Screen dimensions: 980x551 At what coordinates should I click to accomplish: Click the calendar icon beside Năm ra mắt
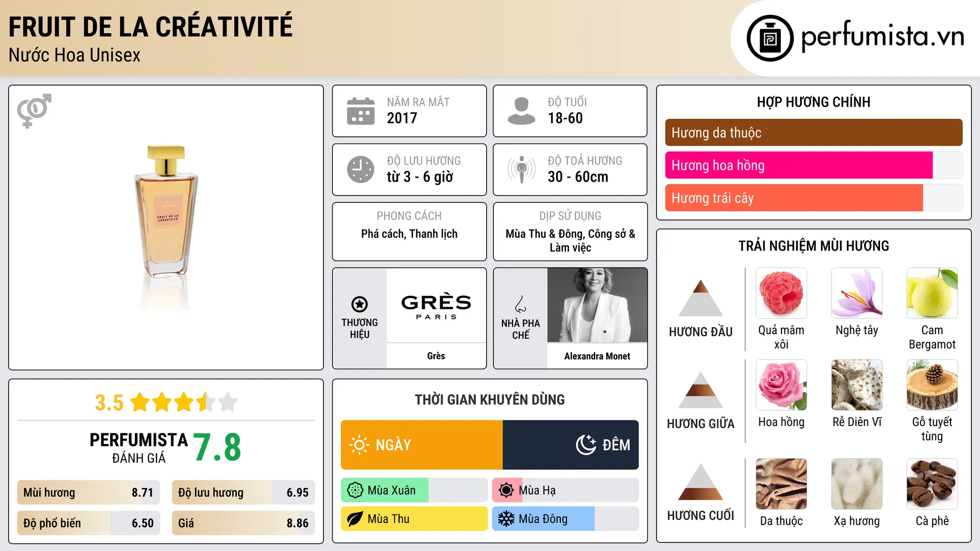pos(361,111)
